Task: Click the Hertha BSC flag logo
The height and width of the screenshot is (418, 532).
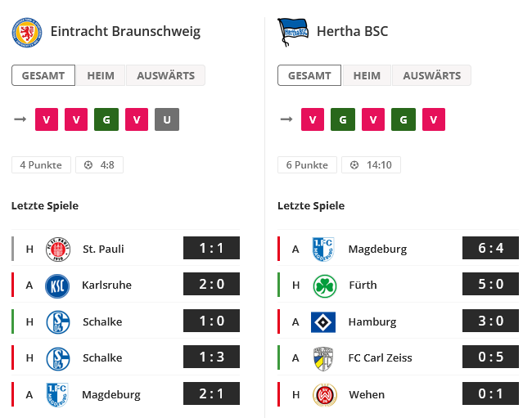Action: tap(293, 32)
